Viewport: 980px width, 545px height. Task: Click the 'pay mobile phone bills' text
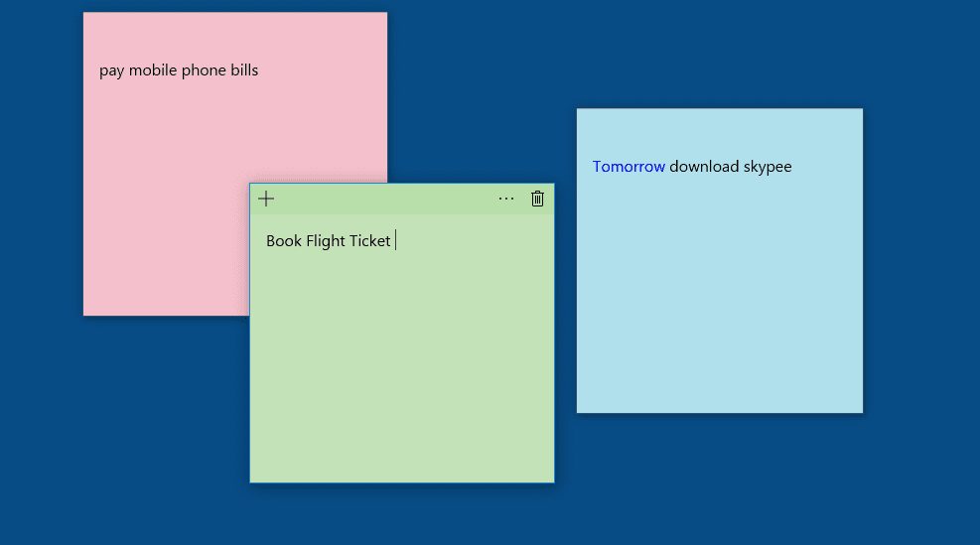click(179, 70)
